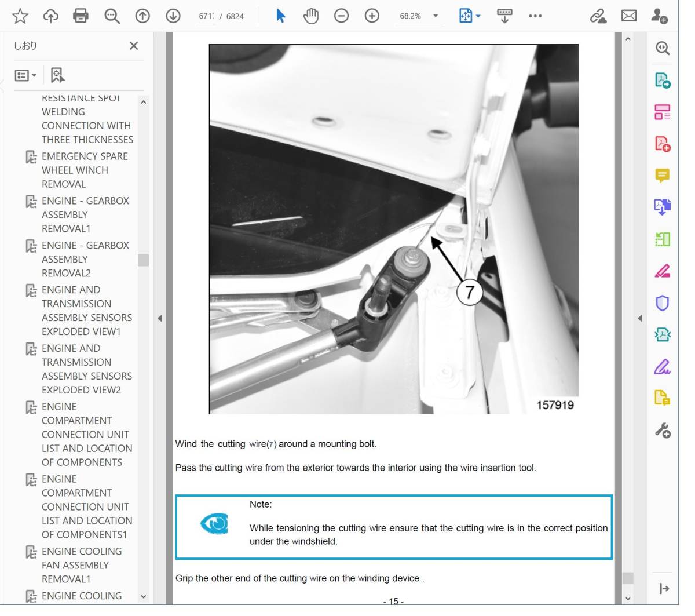This screenshot has height=616, width=695.
Task: Click the line 'Pass the cutting wire from the exterior'
Action: tap(356, 468)
